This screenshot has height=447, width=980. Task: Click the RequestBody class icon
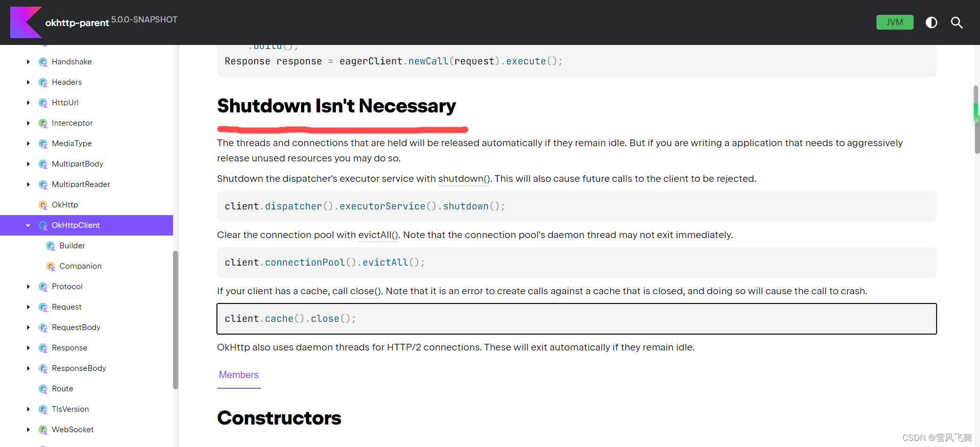[43, 328]
